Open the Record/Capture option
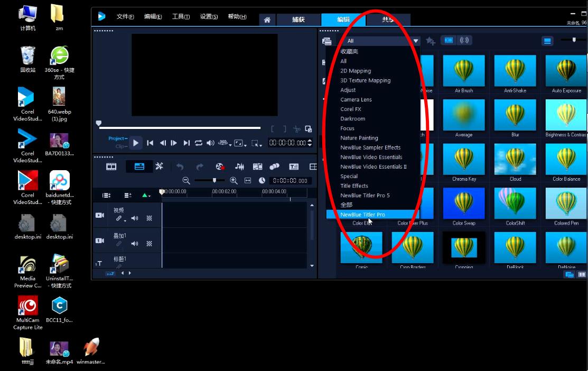The height and width of the screenshot is (371, 588). tap(220, 166)
